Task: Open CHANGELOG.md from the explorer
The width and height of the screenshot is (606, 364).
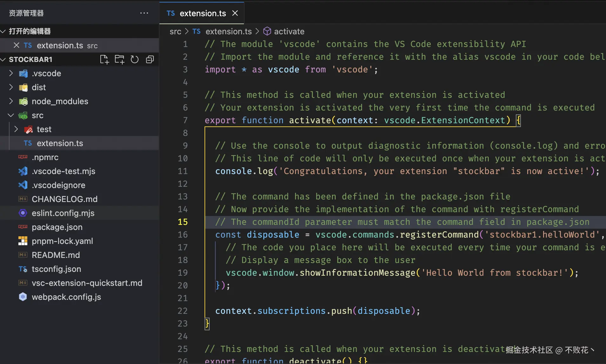Action: tap(79, 199)
